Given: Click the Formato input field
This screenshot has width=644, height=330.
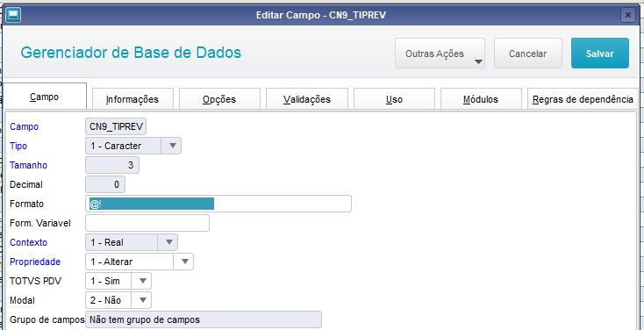Looking at the screenshot, I should click(x=218, y=204).
